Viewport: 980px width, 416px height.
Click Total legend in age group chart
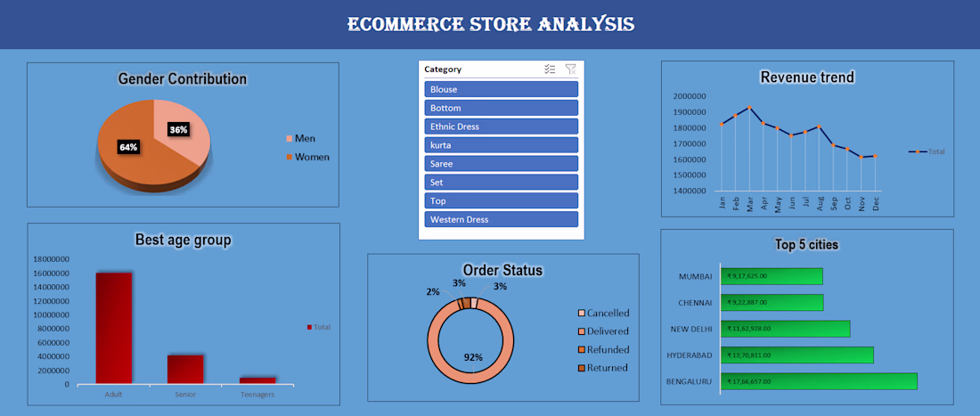(x=319, y=327)
